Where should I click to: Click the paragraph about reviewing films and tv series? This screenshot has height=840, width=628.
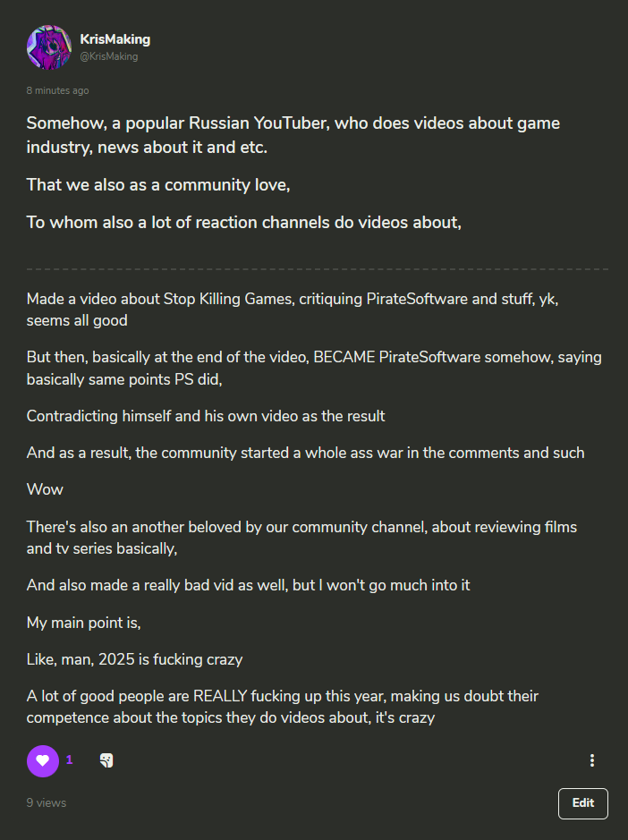point(301,538)
